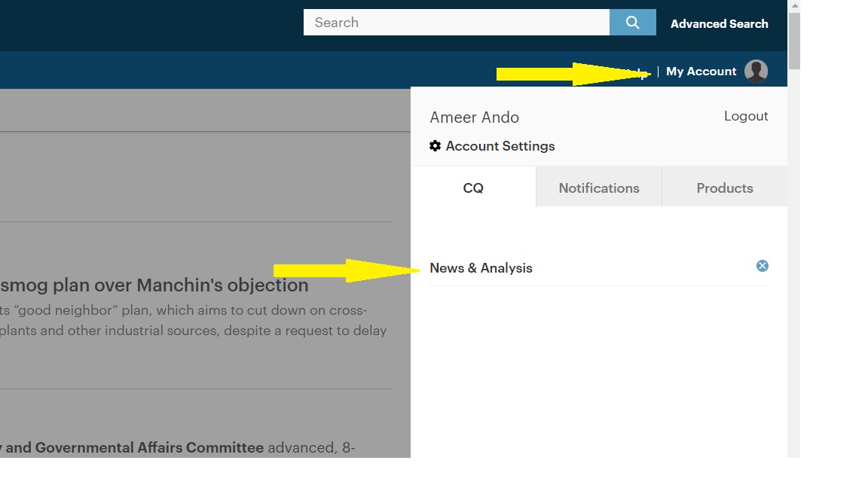The height and width of the screenshot is (488, 868).
Task: Open the smog plan over Manchin's objection headline
Action: [x=154, y=285]
